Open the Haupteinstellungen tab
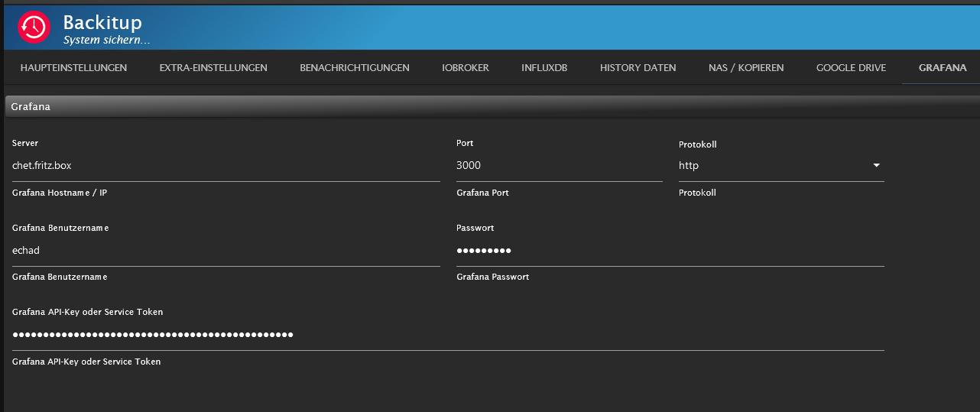The height and width of the screenshot is (412, 980). (x=73, y=68)
